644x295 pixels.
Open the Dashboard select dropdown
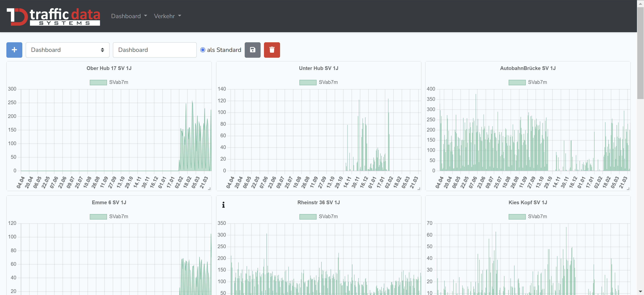[x=67, y=50]
